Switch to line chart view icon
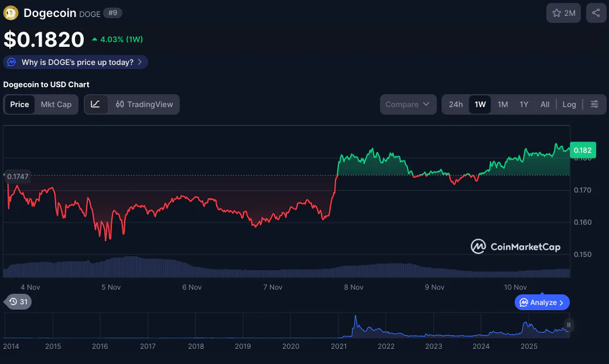The image size is (609, 364). click(95, 104)
